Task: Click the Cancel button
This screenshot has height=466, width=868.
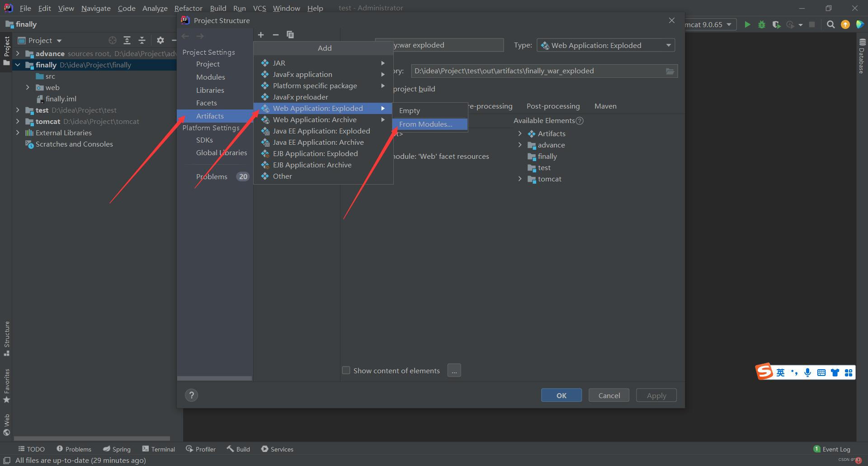Action: (x=609, y=395)
